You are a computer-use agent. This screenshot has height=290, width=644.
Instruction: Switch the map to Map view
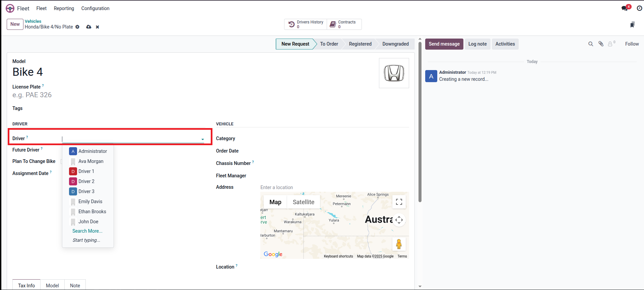[275, 202]
